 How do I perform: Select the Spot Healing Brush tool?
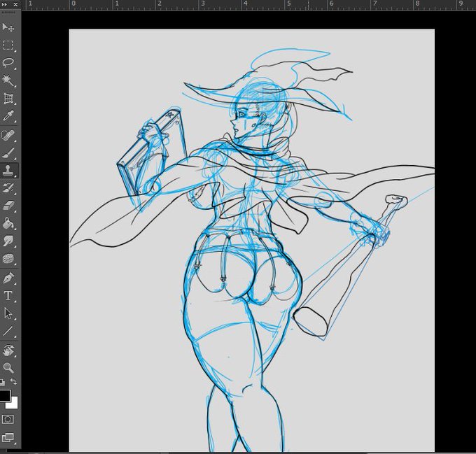click(x=8, y=135)
